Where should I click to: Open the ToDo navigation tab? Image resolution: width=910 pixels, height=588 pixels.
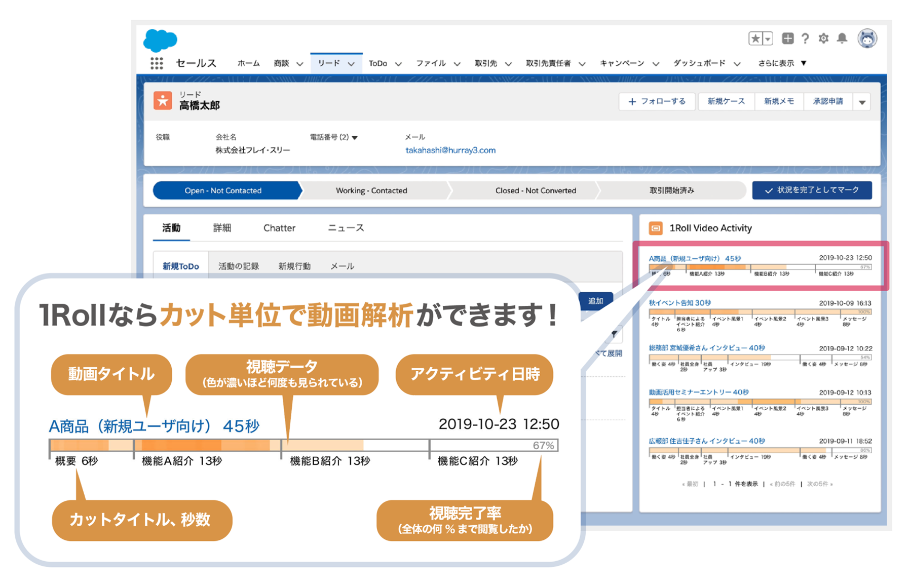pyautogui.click(x=378, y=63)
